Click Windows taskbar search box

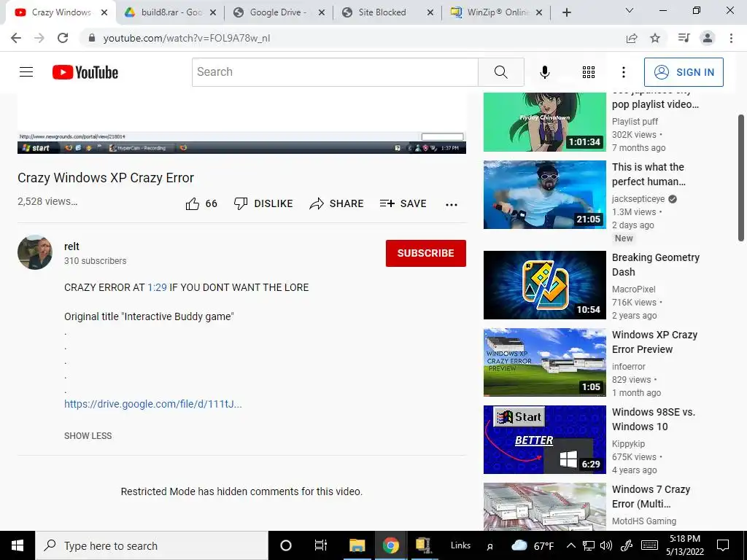[x=152, y=545]
